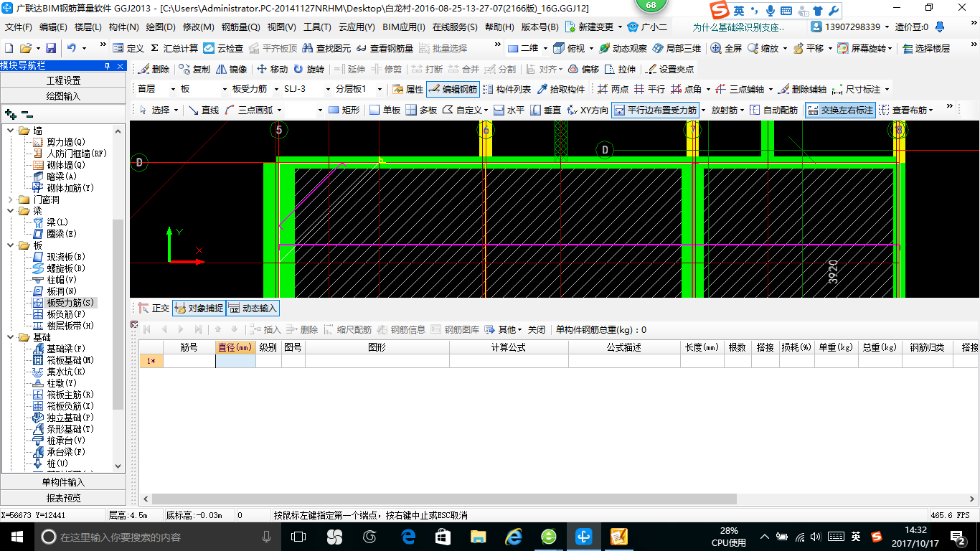This screenshot has height=551, width=980.
Task: Toggle 动态输入 dynamic input
Action: tap(253, 308)
